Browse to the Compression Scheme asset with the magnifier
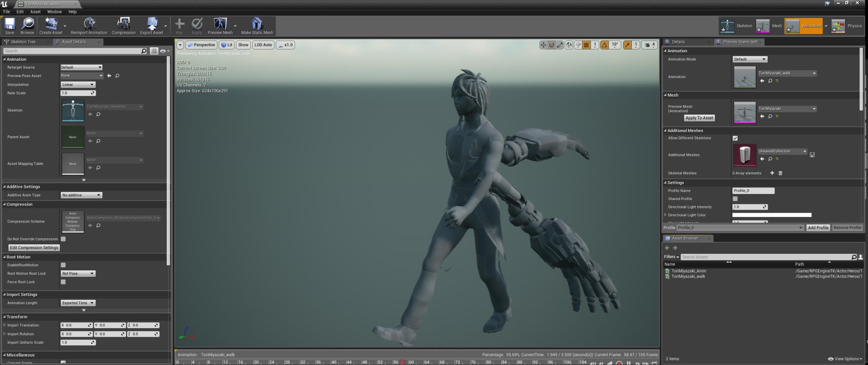Image resolution: width=868 pixels, height=365 pixels. (98, 226)
